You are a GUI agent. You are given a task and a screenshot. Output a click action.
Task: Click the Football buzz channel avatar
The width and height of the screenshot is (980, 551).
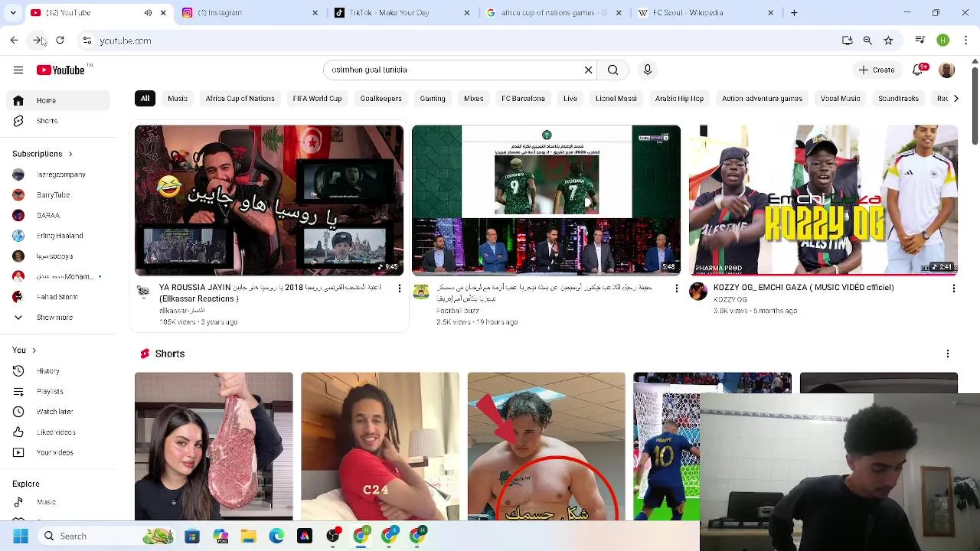tap(420, 291)
